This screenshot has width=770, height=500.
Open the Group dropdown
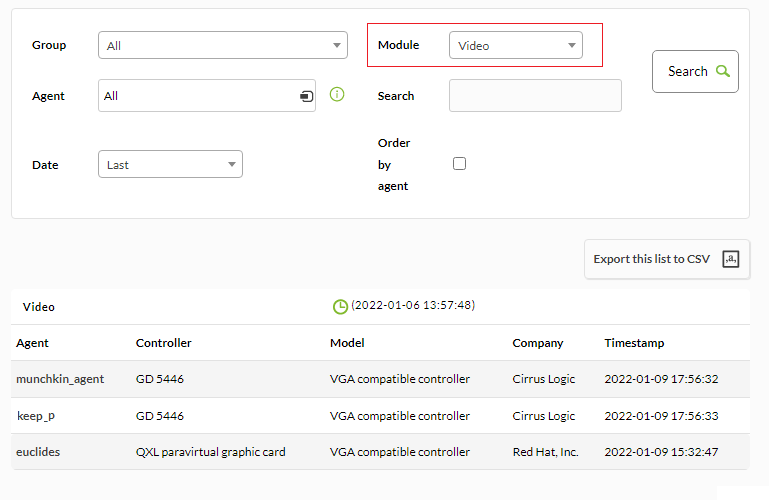tap(223, 45)
